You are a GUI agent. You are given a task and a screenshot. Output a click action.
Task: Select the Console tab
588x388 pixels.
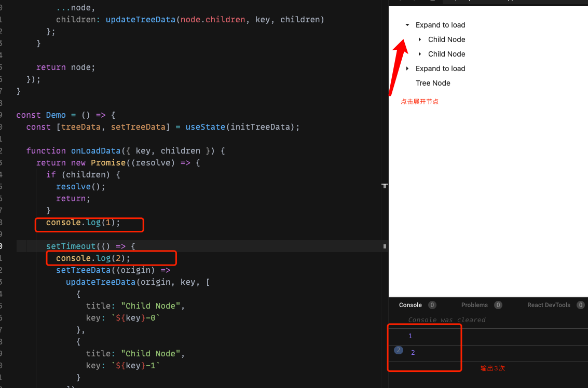pyautogui.click(x=411, y=305)
